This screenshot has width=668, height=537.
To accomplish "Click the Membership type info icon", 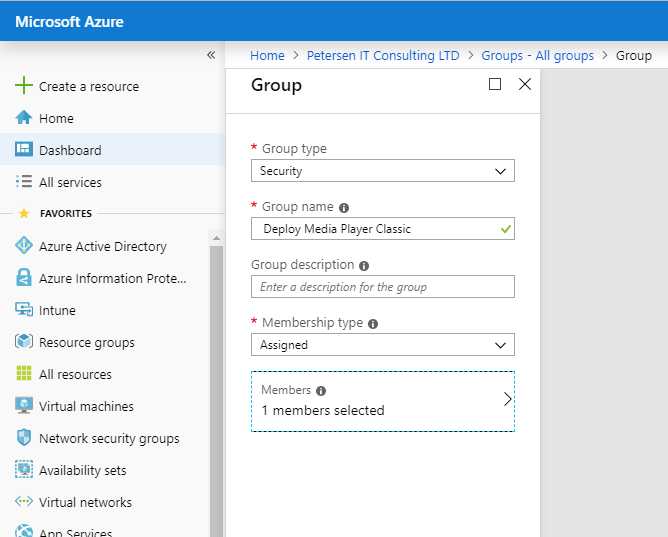I will tap(373, 324).
